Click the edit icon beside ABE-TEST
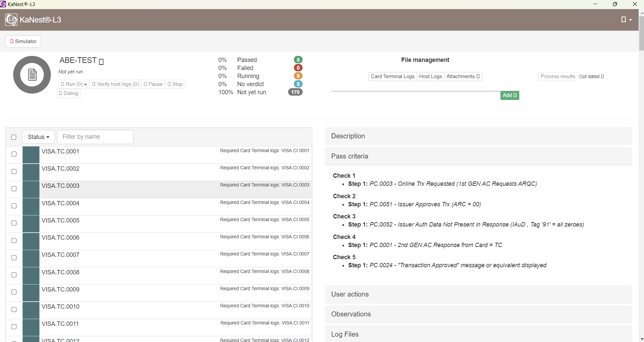The width and height of the screenshot is (644, 342). (x=101, y=62)
